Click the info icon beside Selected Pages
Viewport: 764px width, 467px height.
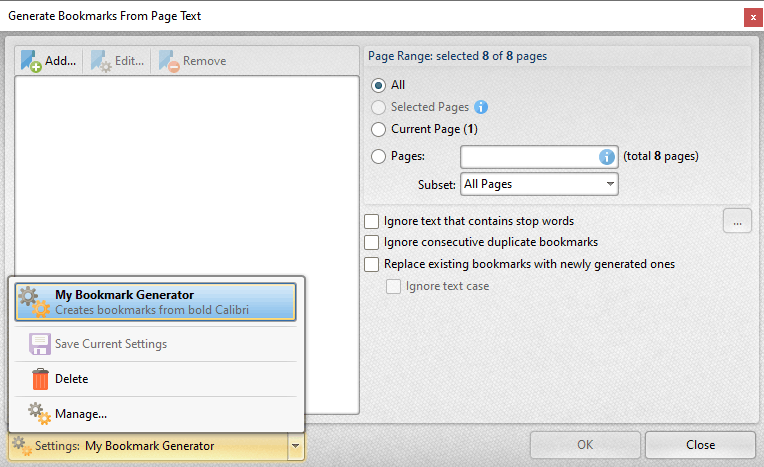(481, 107)
